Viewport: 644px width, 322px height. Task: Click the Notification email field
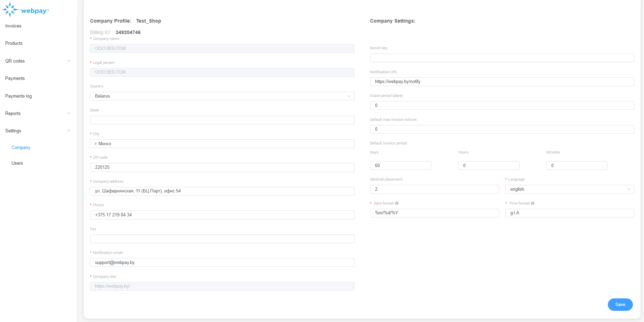point(222,262)
